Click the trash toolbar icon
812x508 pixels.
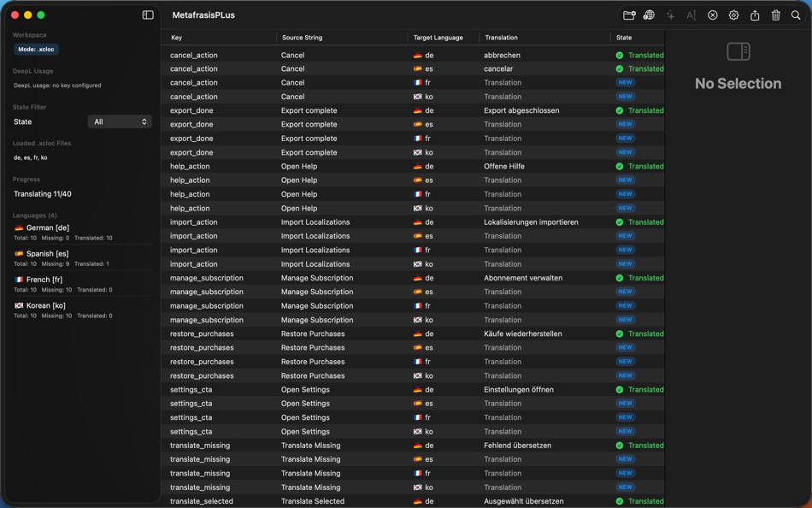click(776, 15)
